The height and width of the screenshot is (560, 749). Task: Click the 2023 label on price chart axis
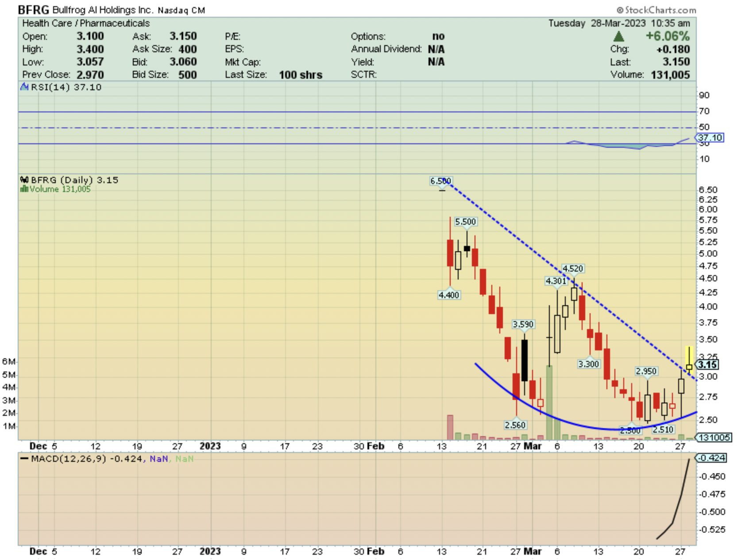tap(210, 446)
